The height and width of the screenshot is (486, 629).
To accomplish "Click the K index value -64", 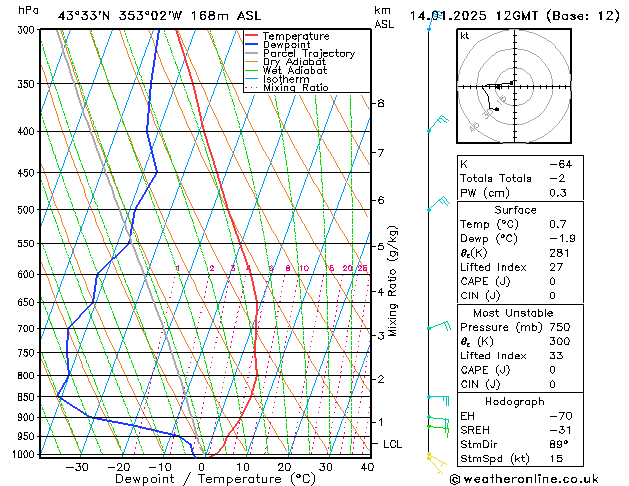I will pos(560,164).
